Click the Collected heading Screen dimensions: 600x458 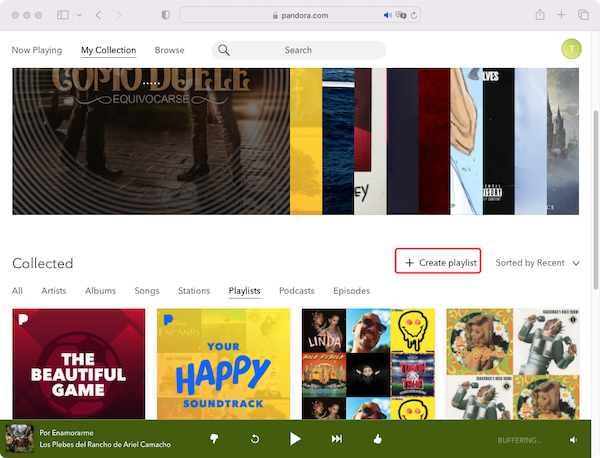click(42, 263)
